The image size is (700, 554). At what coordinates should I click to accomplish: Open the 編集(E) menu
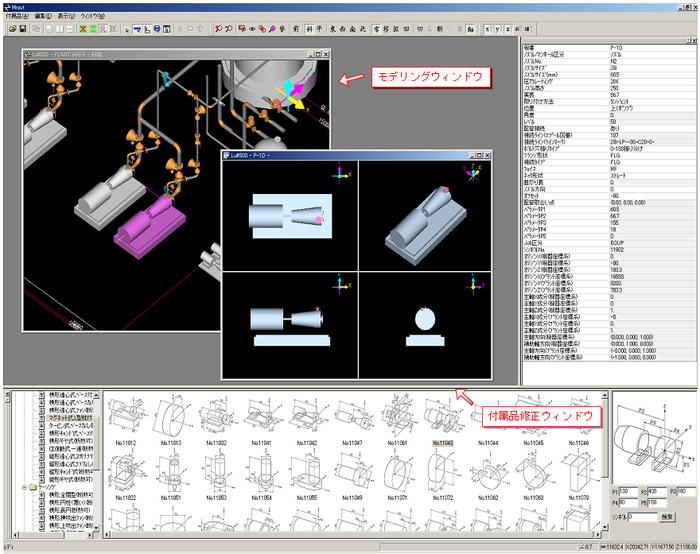(44, 17)
